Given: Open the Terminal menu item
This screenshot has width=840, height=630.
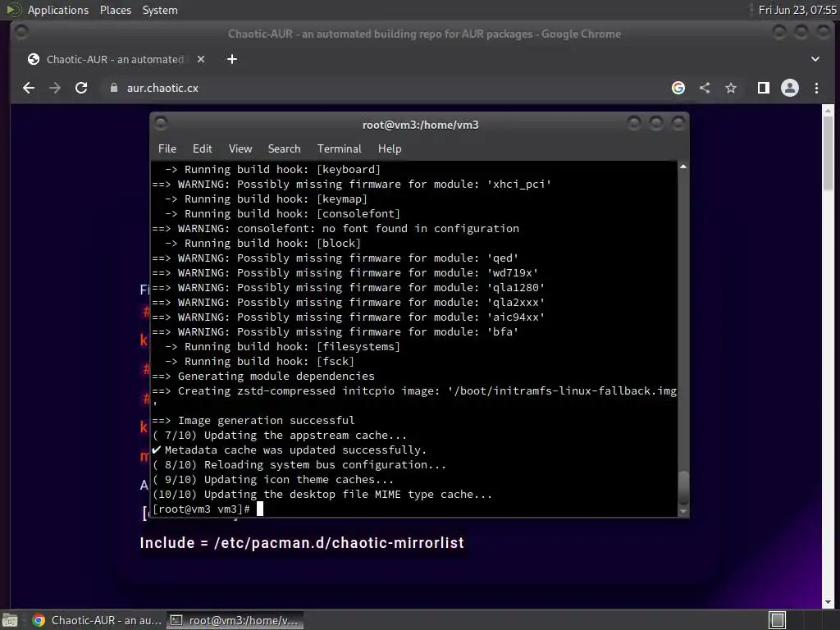Looking at the screenshot, I should point(339,149).
